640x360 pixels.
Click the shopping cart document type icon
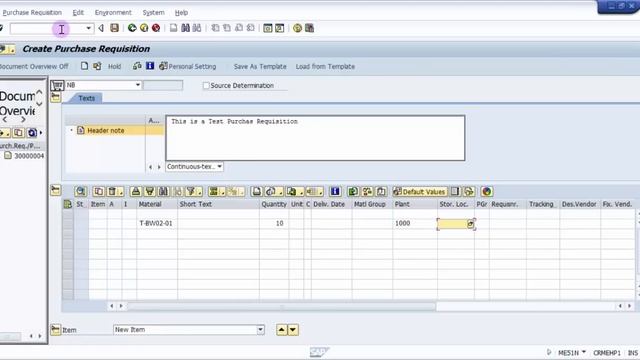(x=57, y=85)
